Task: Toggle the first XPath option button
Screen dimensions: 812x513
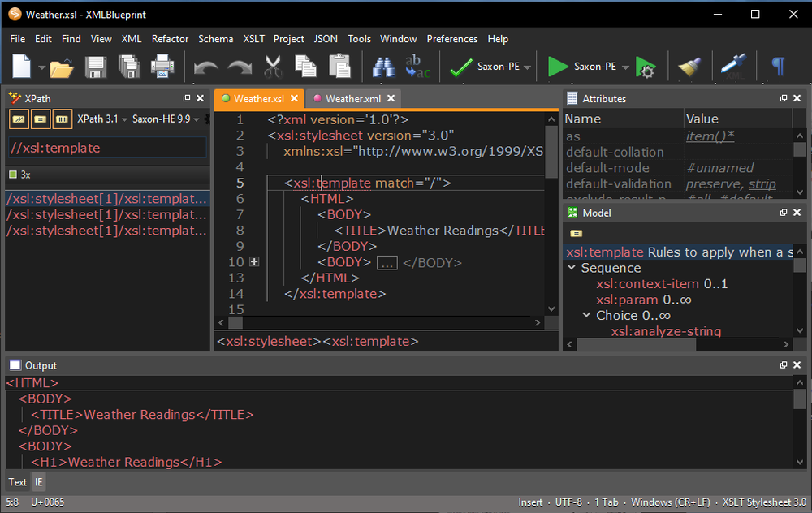Action: point(19,119)
